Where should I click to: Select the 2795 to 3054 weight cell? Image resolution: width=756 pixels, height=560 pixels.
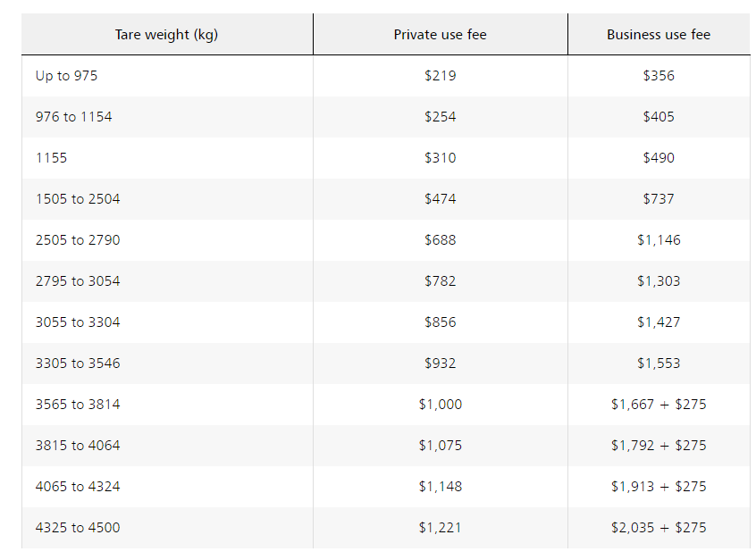[78, 281]
